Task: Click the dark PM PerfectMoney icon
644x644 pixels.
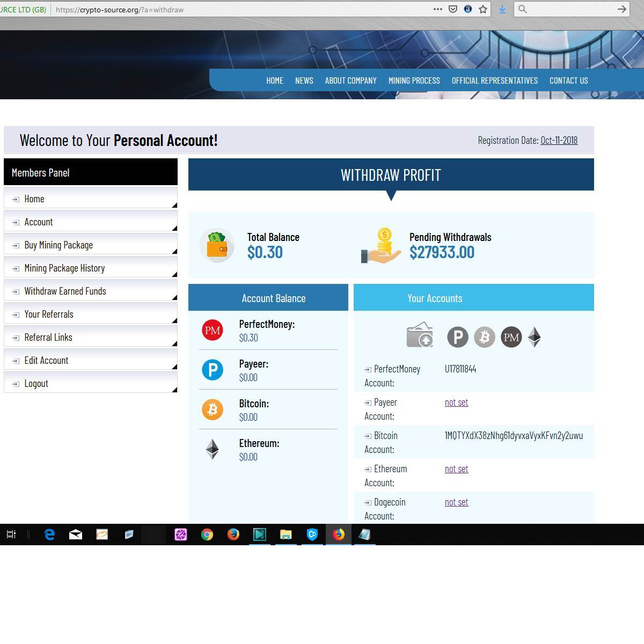Action: [511, 337]
